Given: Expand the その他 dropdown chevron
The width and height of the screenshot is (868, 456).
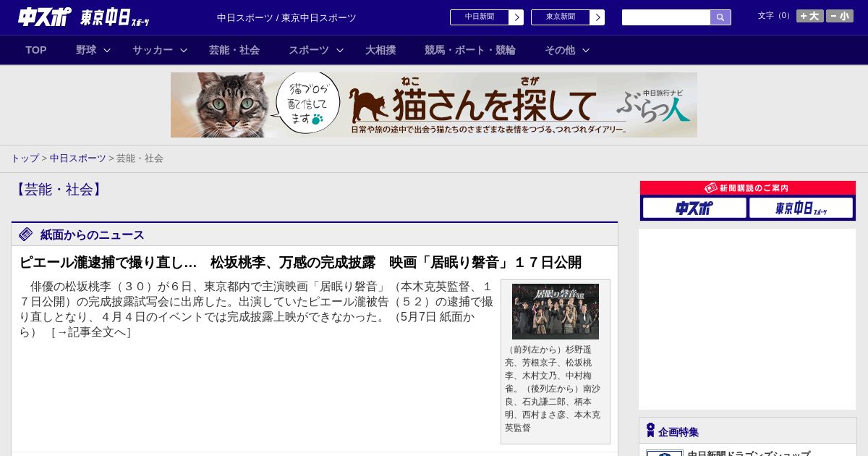Looking at the screenshot, I should click(586, 50).
